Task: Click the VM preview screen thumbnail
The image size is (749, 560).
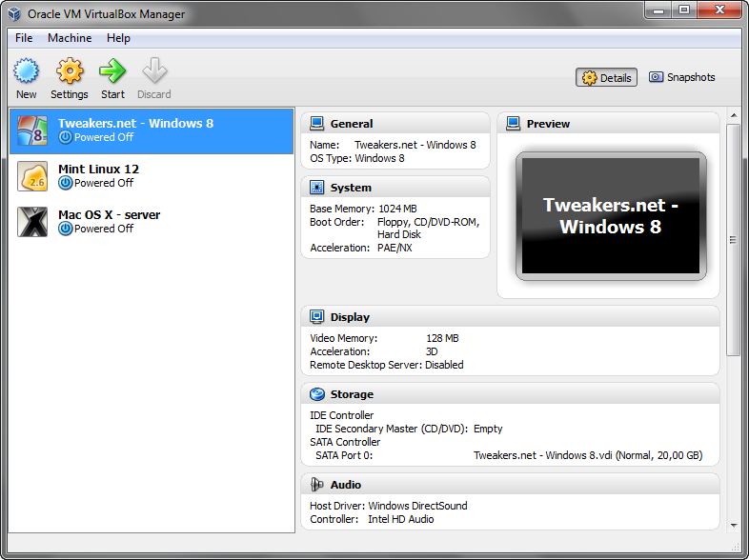Action: (611, 216)
